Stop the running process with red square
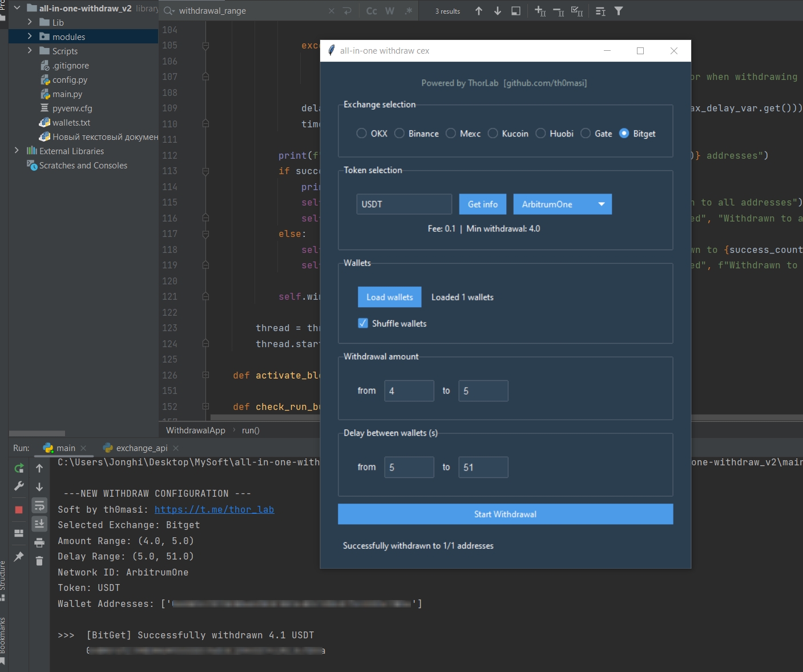This screenshot has width=803, height=672. [19, 509]
